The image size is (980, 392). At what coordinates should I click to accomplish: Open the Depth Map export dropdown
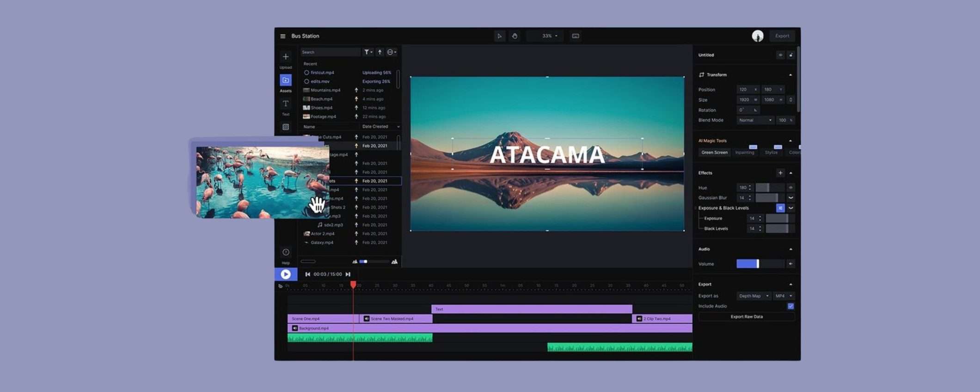753,296
